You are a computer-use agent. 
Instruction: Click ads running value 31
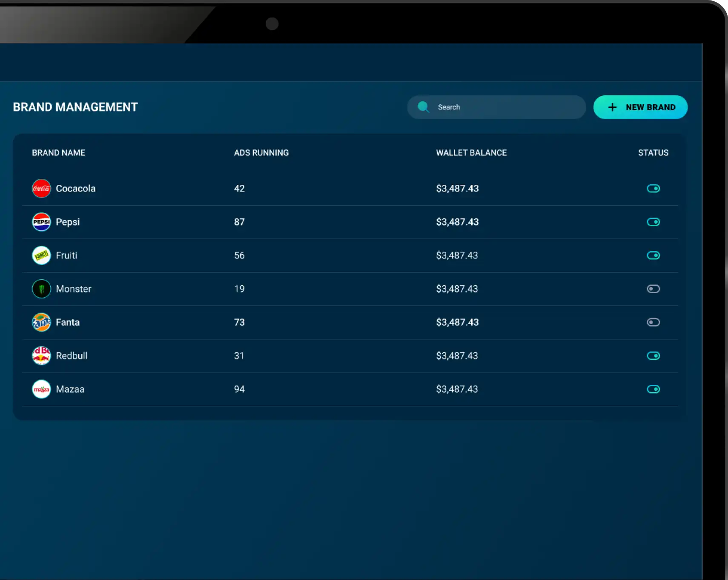239,356
